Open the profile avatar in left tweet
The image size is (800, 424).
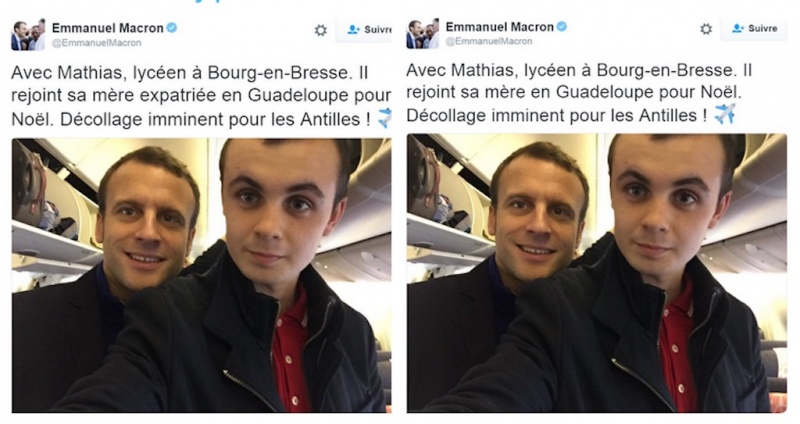tap(28, 35)
